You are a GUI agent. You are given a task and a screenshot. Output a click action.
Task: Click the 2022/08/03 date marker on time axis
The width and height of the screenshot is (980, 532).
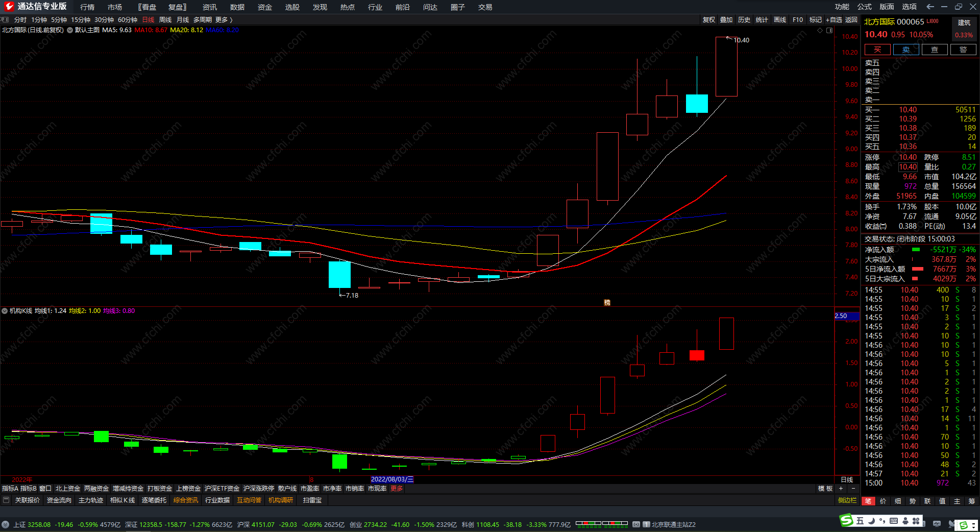tap(392, 479)
